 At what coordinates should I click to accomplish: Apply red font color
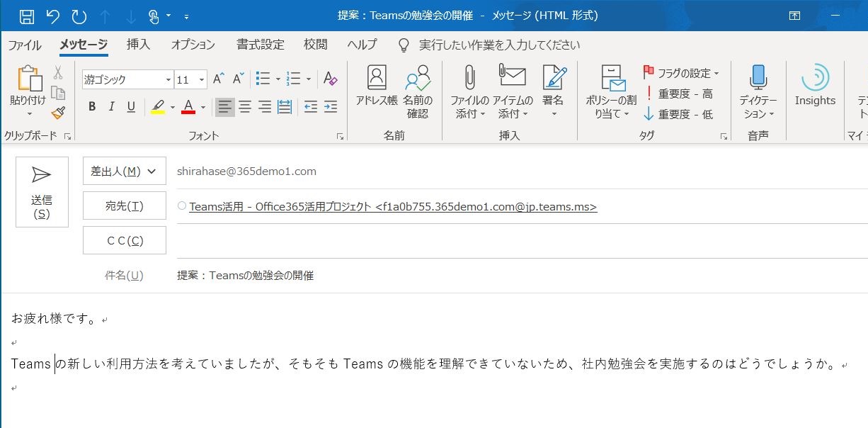188,107
